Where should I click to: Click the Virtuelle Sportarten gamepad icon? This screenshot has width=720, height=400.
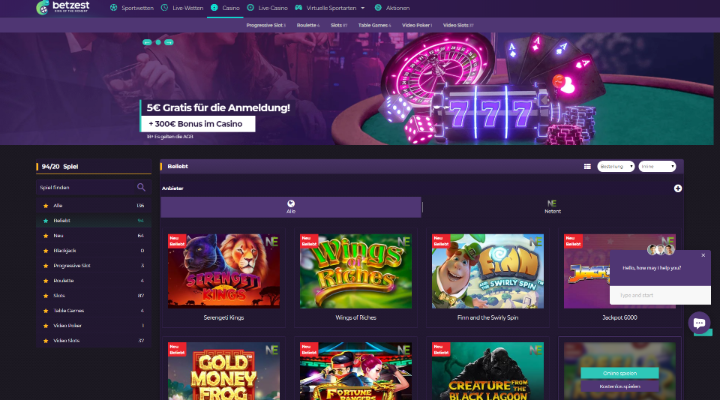(298, 8)
